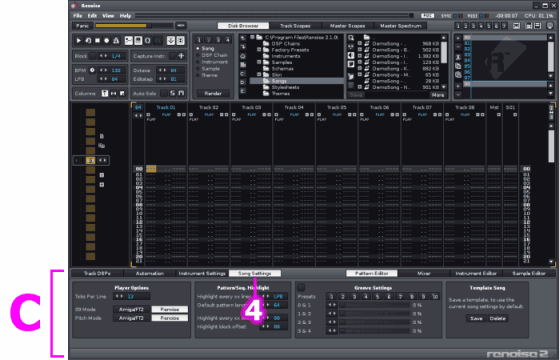
Task: Click the magnifier search icon in file list
Action: [351, 38]
